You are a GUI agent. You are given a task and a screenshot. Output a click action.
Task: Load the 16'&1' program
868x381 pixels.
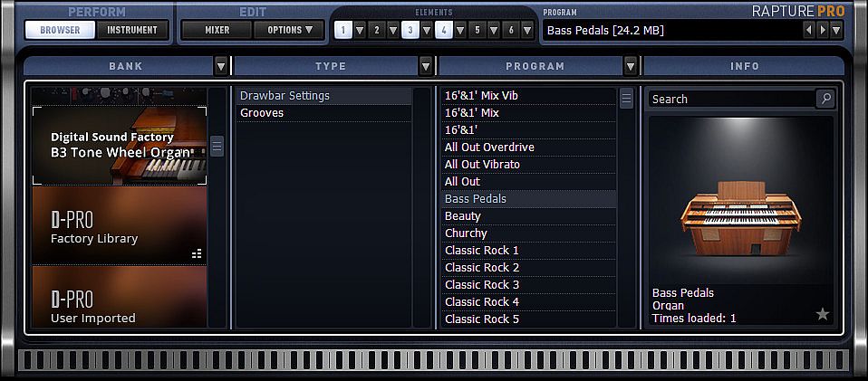528,130
